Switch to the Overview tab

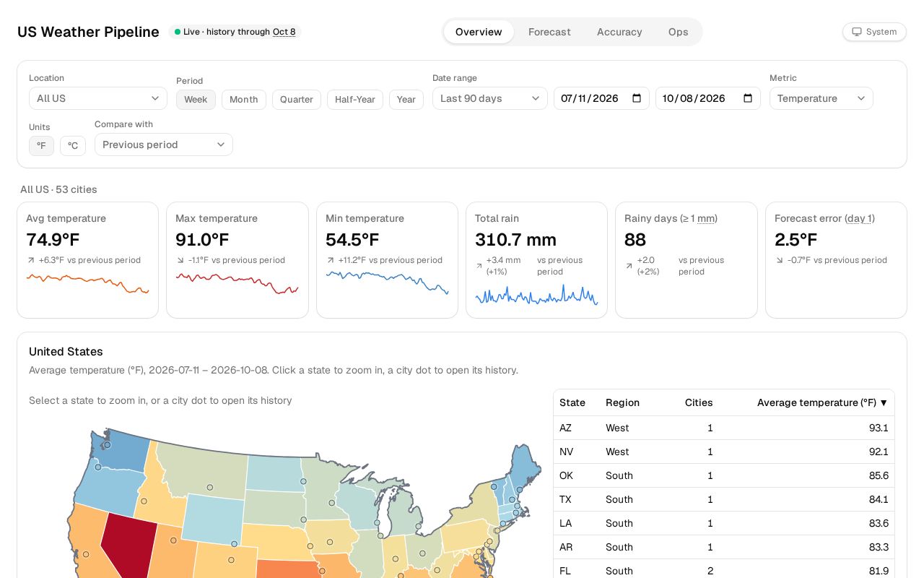coord(479,32)
